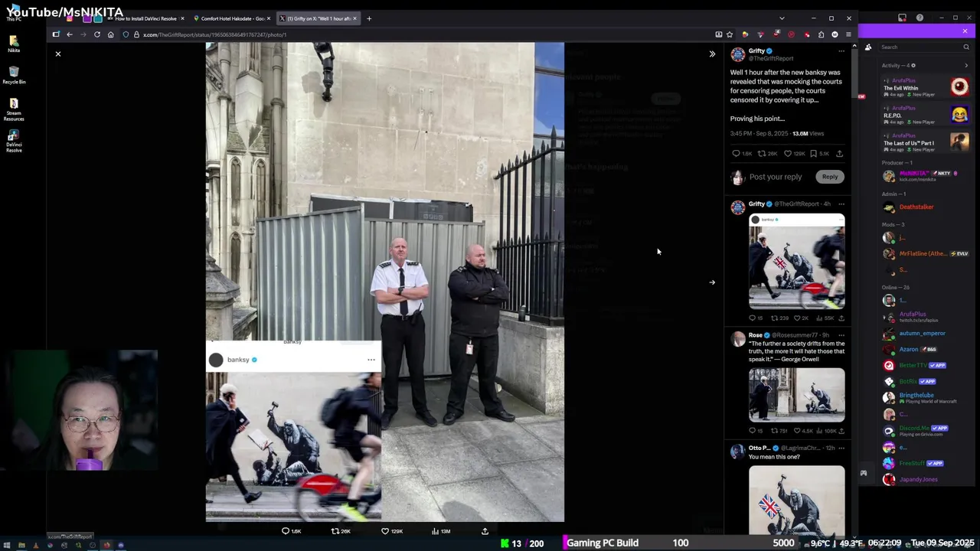Open the image in Rose's reply

(x=797, y=395)
